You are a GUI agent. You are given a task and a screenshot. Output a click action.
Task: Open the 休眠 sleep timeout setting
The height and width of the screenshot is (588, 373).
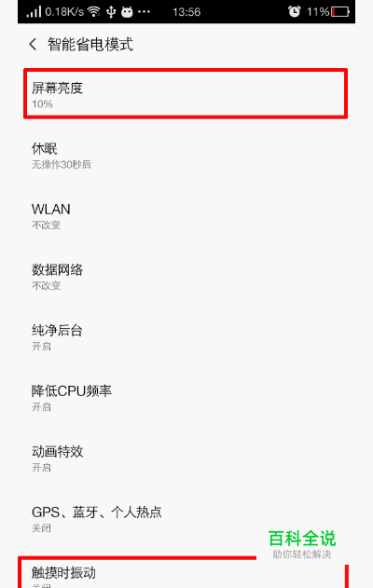click(186, 156)
